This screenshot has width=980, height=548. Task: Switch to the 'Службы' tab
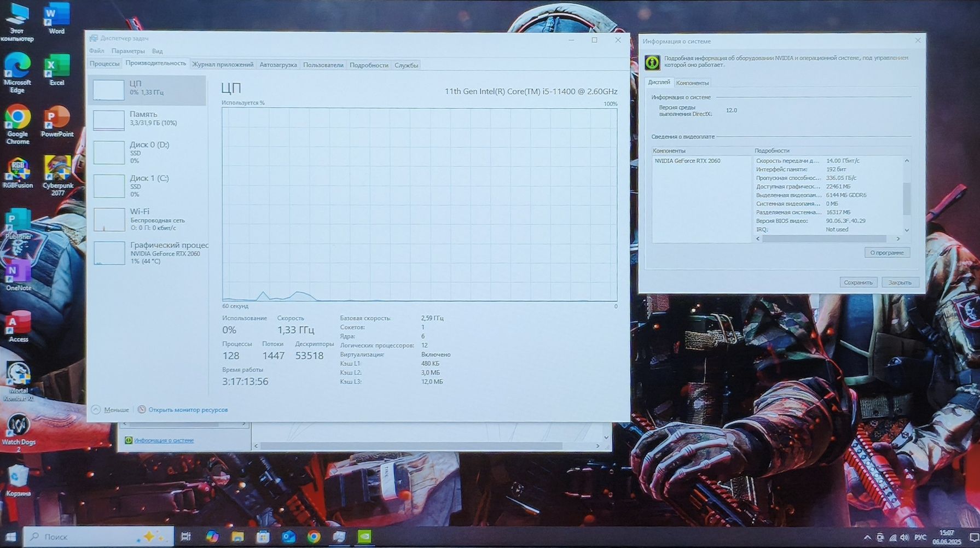click(407, 65)
